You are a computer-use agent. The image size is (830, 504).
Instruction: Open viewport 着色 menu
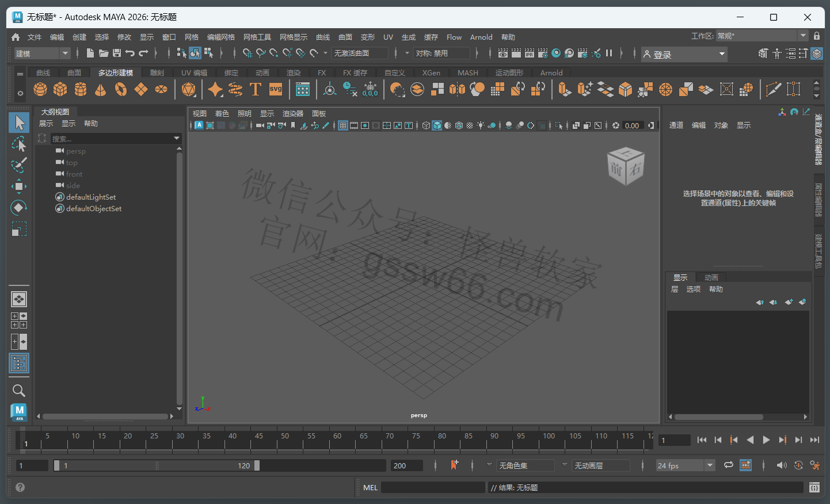222,113
